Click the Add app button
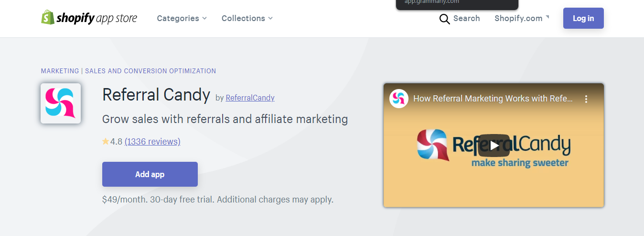This screenshot has width=644, height=236. tap(150, 174)
